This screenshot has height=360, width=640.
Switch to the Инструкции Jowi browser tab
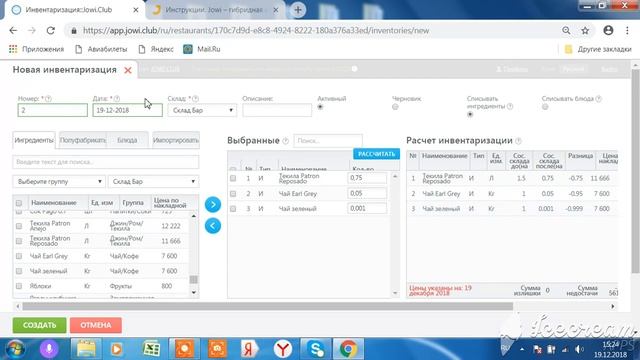[214, 10]
